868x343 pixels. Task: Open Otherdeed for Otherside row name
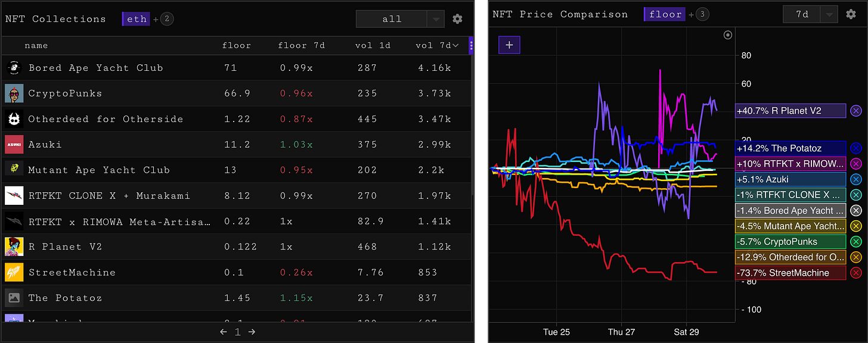[x=106, y=119]
